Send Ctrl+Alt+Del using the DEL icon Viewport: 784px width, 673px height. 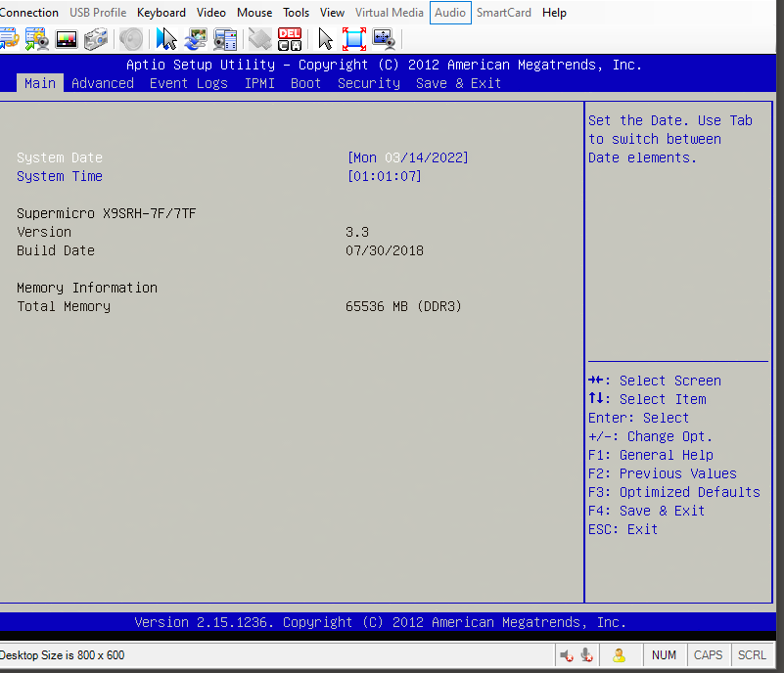click(290, 39)
